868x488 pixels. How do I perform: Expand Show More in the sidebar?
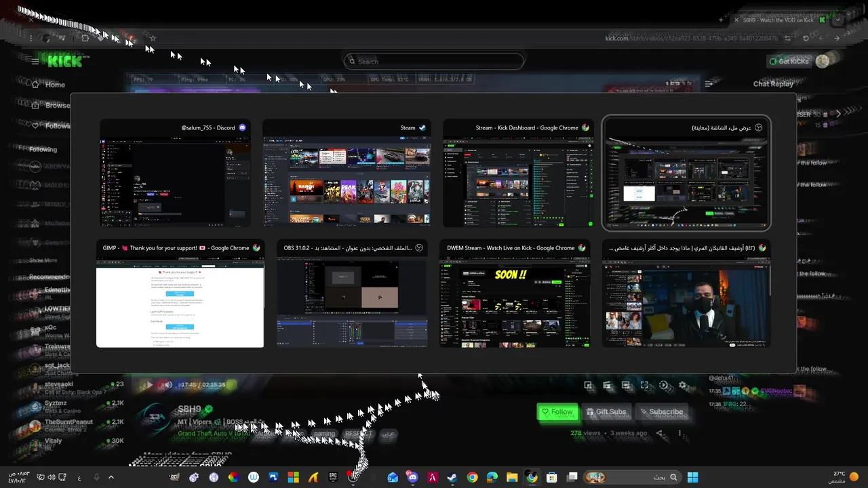coord(43,260)
